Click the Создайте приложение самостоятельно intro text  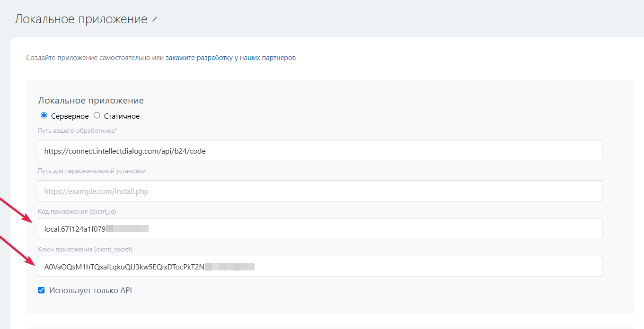pyautogui.click(x=95, y=58)
